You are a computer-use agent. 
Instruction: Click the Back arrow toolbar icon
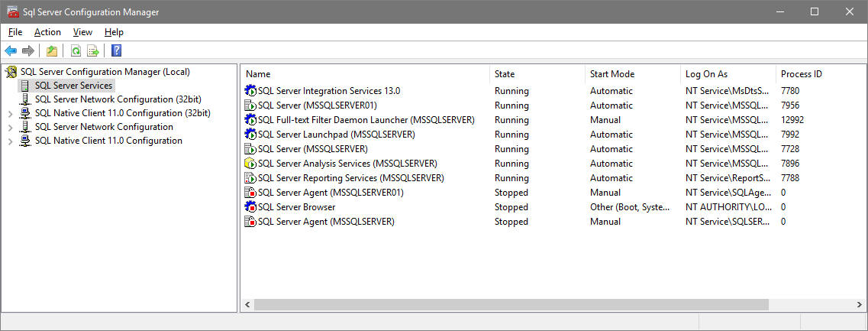11,51
